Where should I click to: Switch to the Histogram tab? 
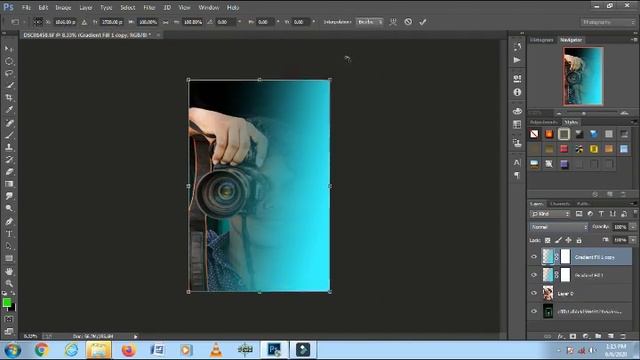(542, 40)
